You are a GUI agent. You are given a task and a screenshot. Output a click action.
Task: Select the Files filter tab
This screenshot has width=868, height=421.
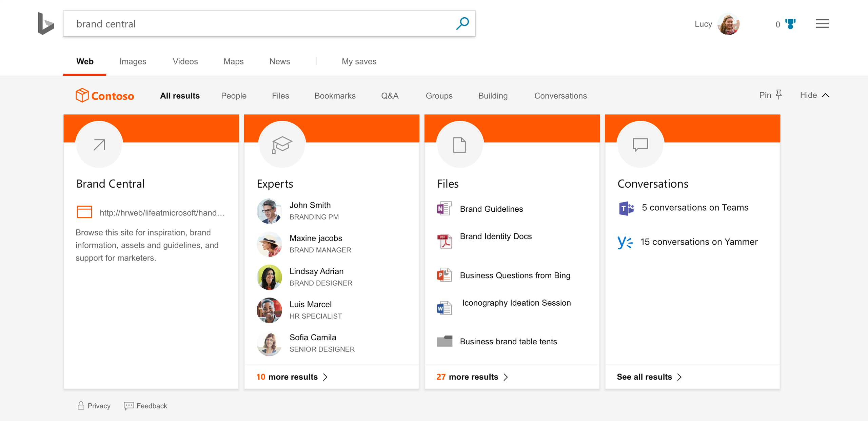[x=280, y=96]
